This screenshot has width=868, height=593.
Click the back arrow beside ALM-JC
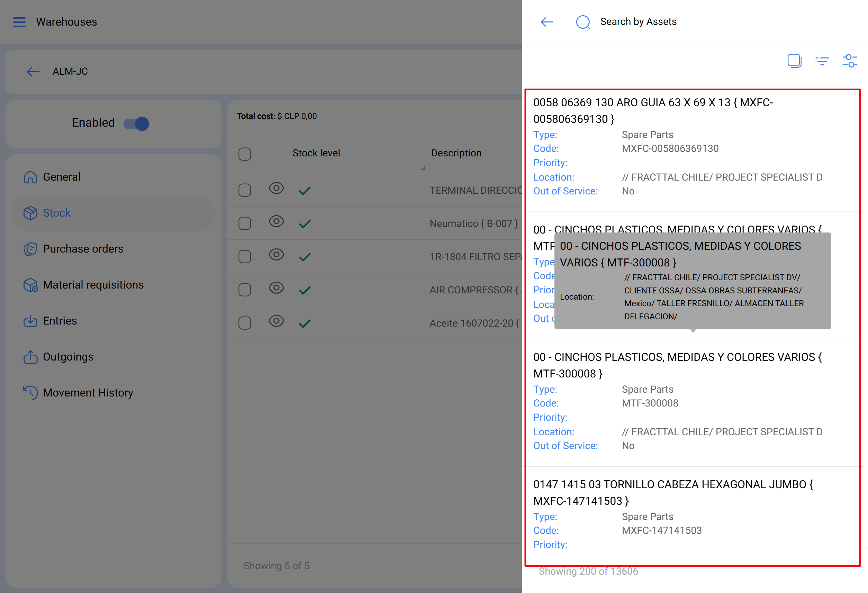(x=33, y=71)
